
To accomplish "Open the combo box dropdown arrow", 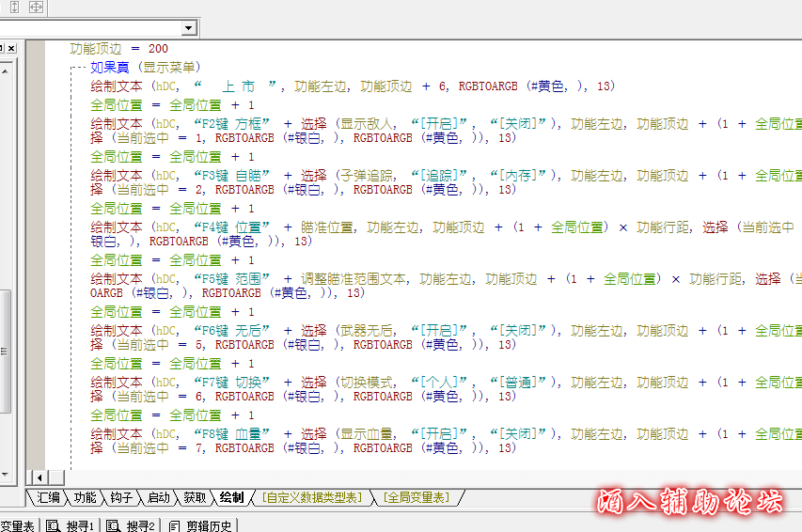I will coord(188,28).
